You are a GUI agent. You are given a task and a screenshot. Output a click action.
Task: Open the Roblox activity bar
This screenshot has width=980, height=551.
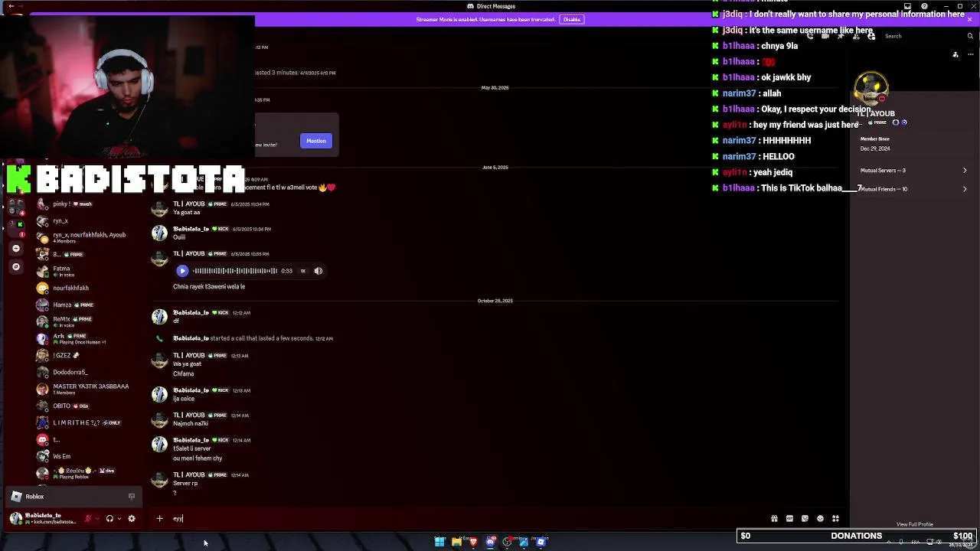73,497
